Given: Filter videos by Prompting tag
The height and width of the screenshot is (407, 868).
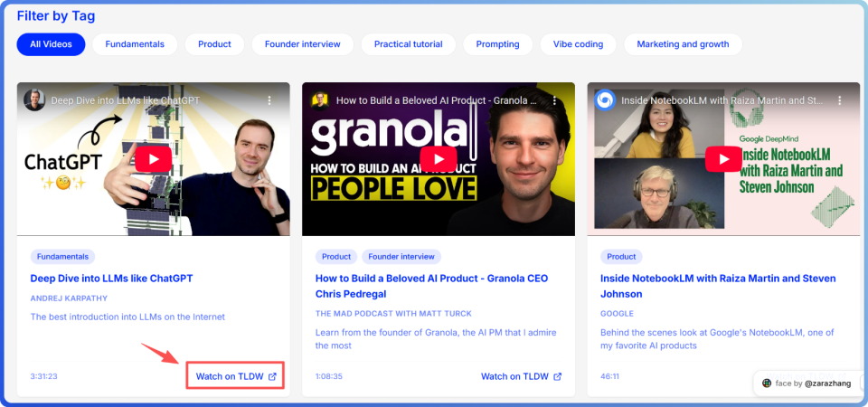Looking at the screenshot, I should click(497, 44).
